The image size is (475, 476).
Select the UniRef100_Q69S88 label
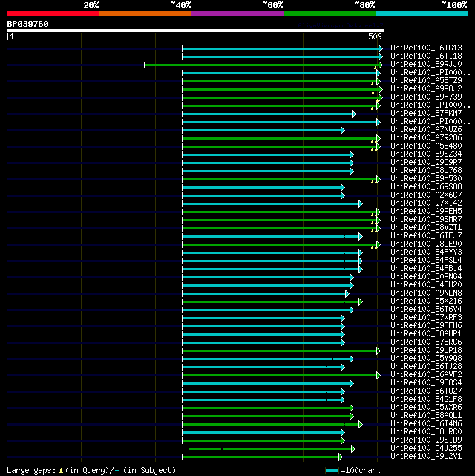point(426,187)
